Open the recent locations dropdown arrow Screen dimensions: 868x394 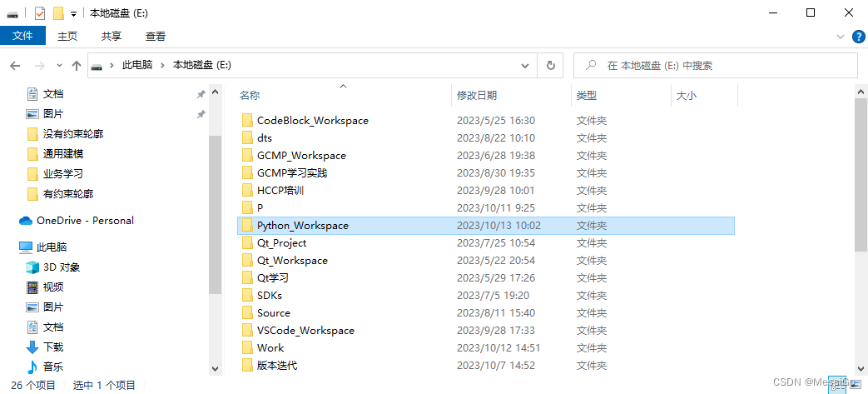click(x=59, y=66)
